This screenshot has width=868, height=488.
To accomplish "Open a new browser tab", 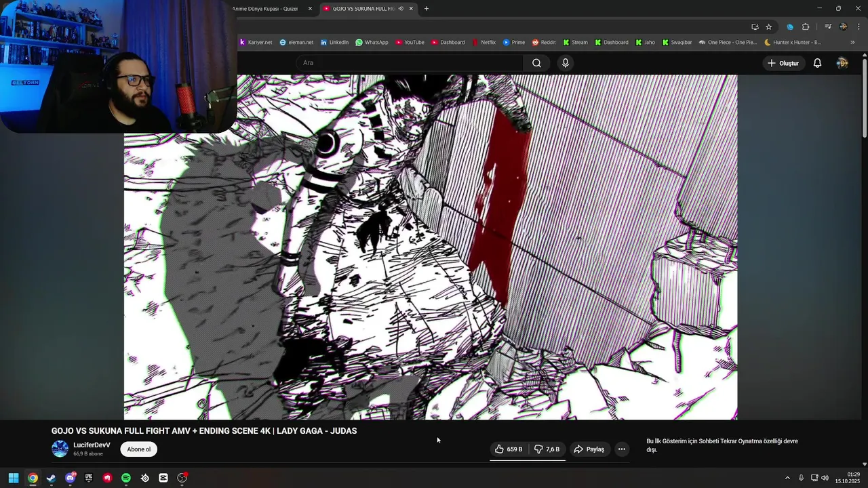I will [x=426, y=9].
